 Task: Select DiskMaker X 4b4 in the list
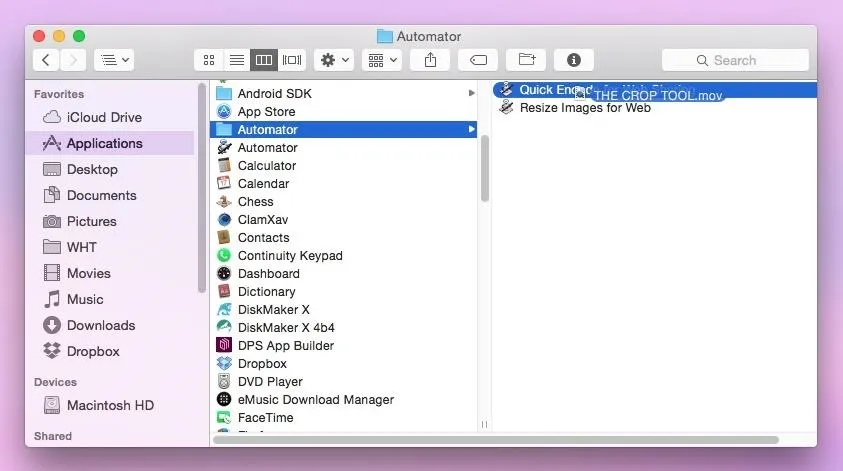344,327
